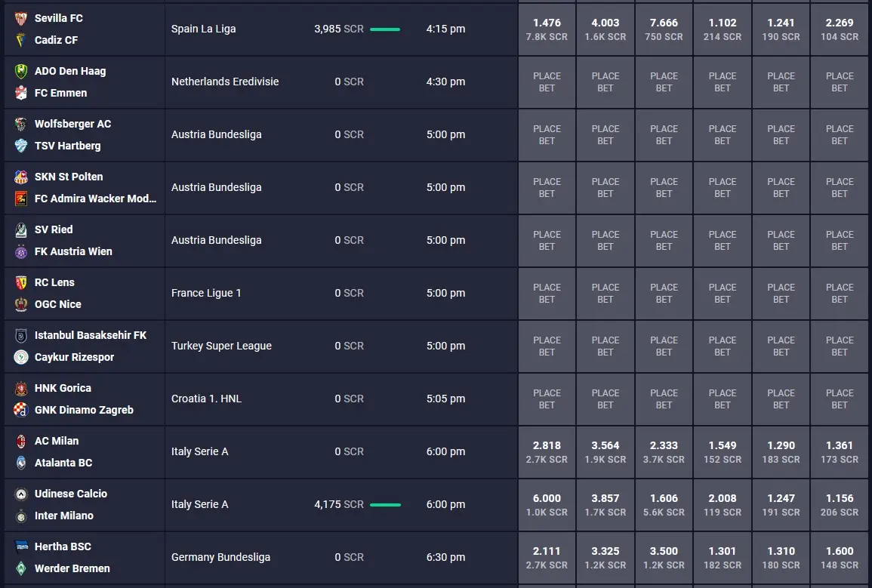872x588 pixels.
Task: Click the Hertha BSC flag logo
Action: pos(20,546)
